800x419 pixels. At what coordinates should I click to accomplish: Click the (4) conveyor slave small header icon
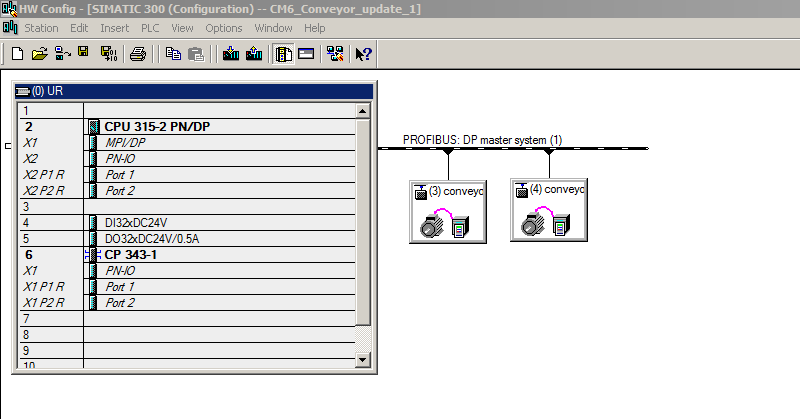521,190
